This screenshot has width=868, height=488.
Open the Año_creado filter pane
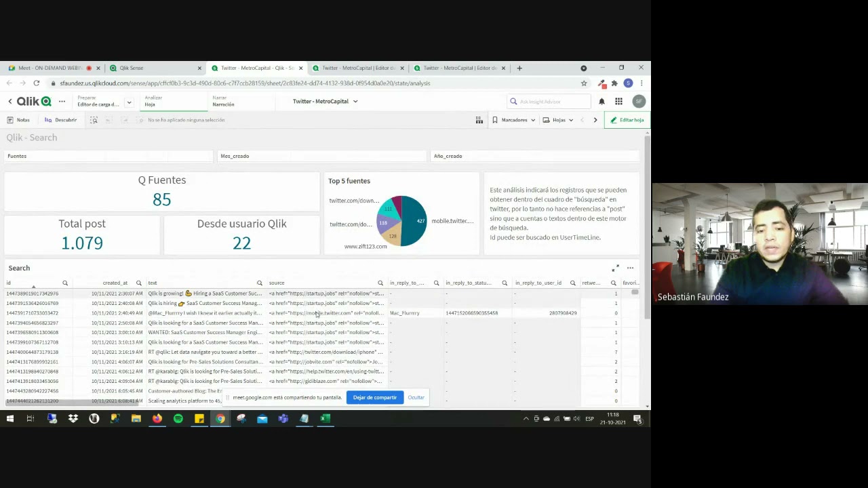(535, 156)
